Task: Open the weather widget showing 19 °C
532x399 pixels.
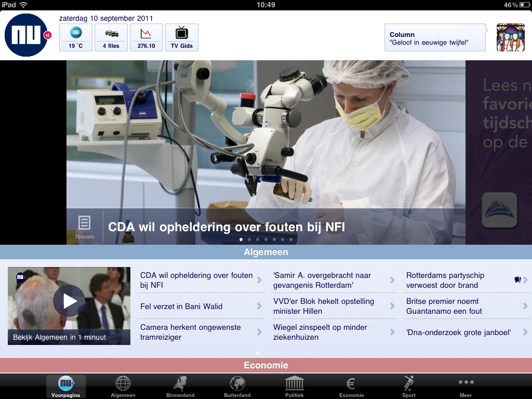Action: [x=76, y=37]
